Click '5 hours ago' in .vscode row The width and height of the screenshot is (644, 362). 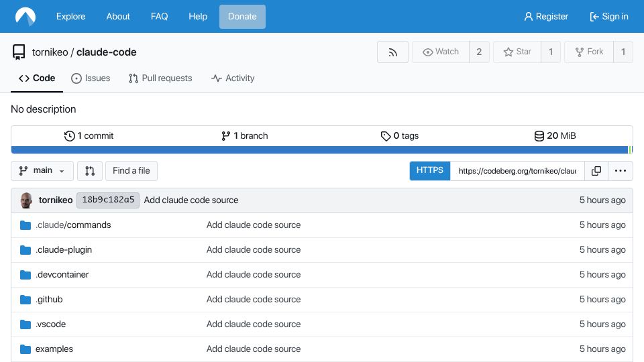602,324
